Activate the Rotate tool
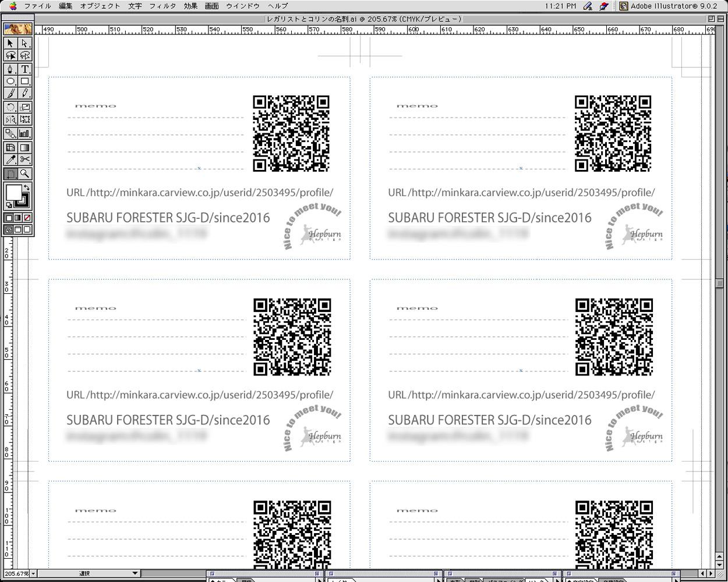 click(10, 107)
